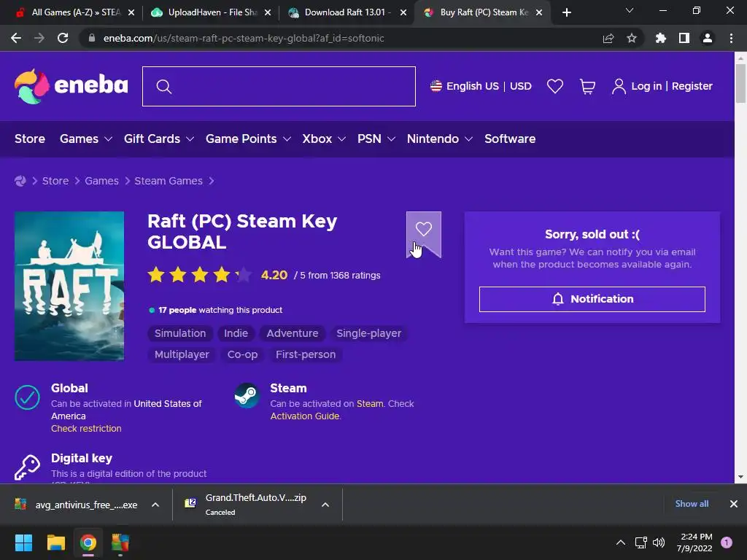Share this page from address bar
The height and width of the screenshot is (560, 747).
(x=608, y=38)
